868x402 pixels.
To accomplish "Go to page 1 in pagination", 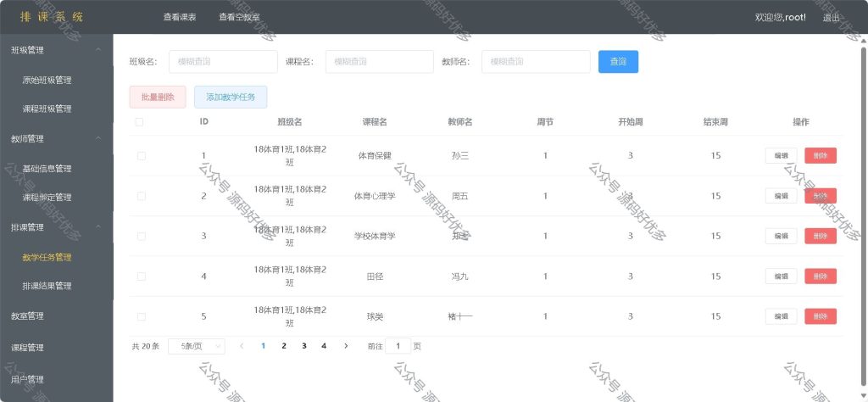I will coord(264,346).
